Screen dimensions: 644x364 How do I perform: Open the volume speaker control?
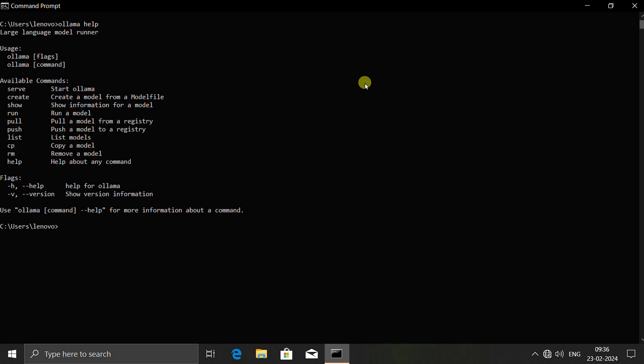coord(559,354)
